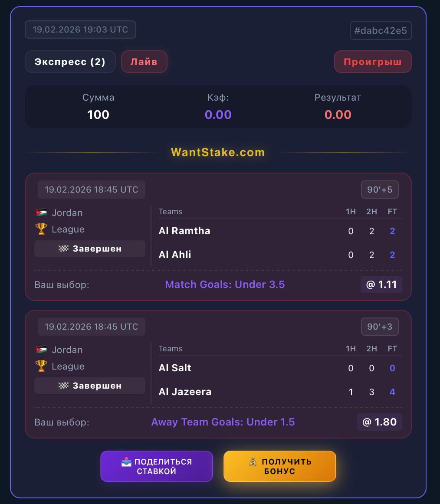Click the trophy icon in the Al Salt match
The height and width of the screenshot is (504, 440).
[41, 366]
